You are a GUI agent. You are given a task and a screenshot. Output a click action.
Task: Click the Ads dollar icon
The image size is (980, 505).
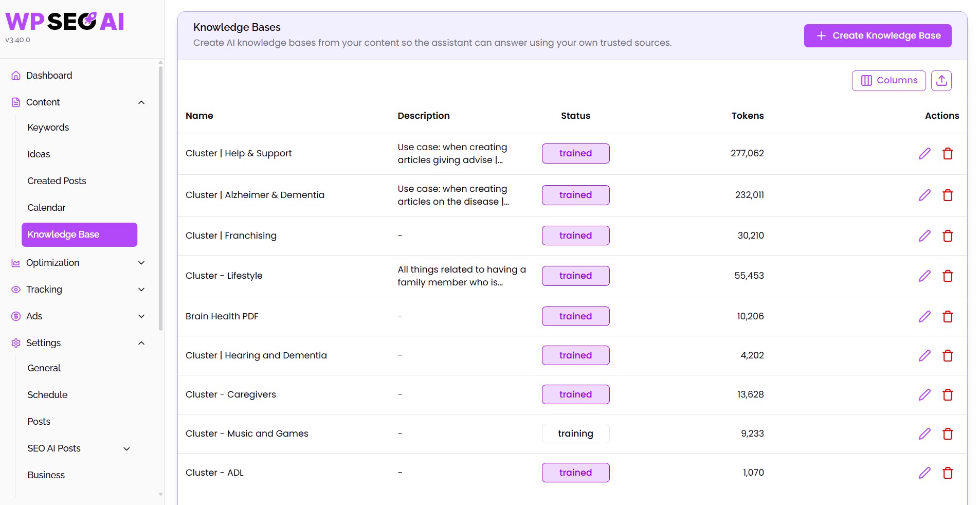click(x=16, y=316)
